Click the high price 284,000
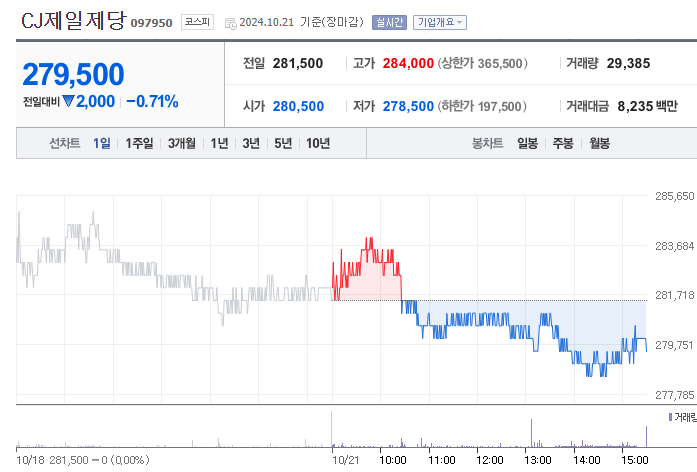Viewport: 697px width, 472px height. point(408,63)
